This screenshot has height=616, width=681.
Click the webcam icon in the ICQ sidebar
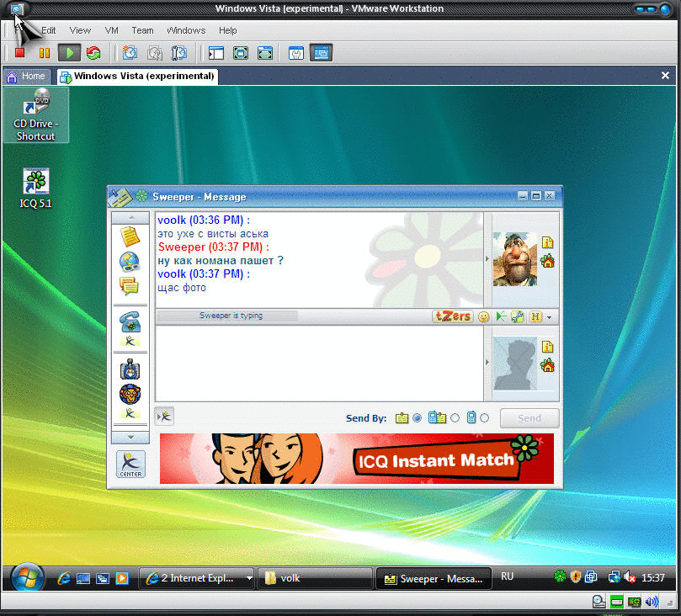[x=130, y=369]
